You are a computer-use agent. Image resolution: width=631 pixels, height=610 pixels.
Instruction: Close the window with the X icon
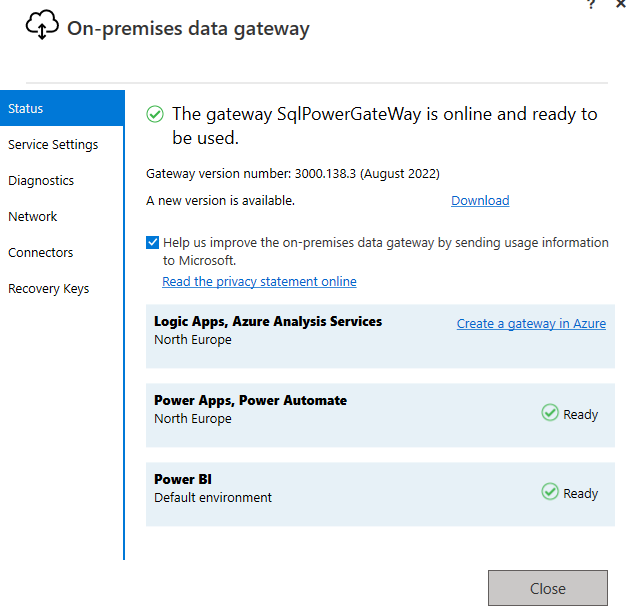pyautogui.click(x=621, y=4)
